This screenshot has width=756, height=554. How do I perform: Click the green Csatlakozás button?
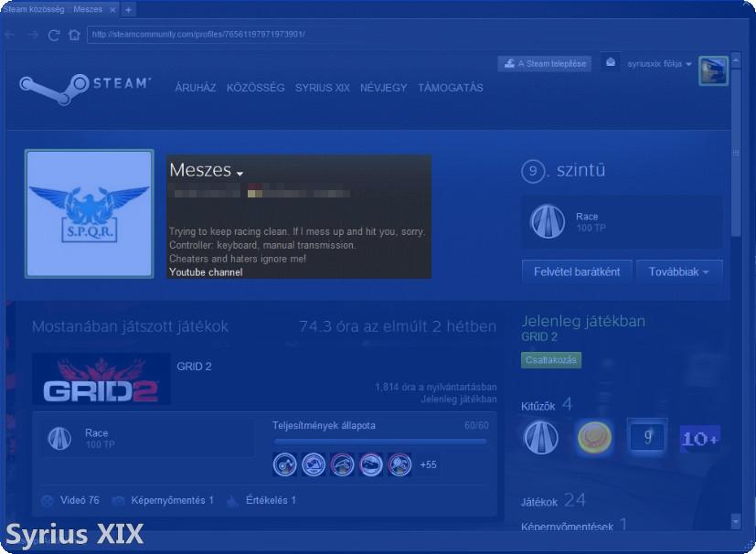[551, 360]
